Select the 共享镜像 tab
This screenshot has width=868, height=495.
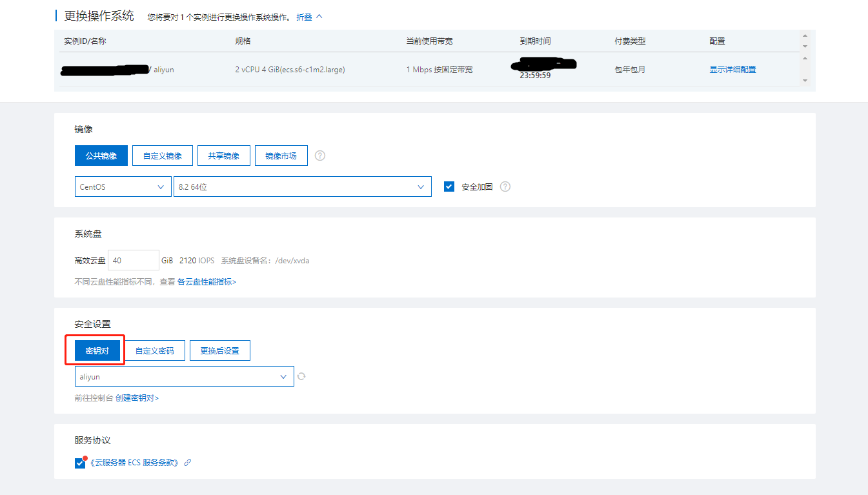(x=224, y=156)
